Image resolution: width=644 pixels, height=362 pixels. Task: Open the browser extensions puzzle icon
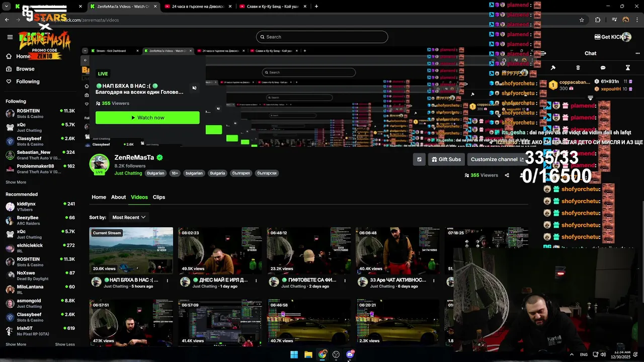(598, 20)
